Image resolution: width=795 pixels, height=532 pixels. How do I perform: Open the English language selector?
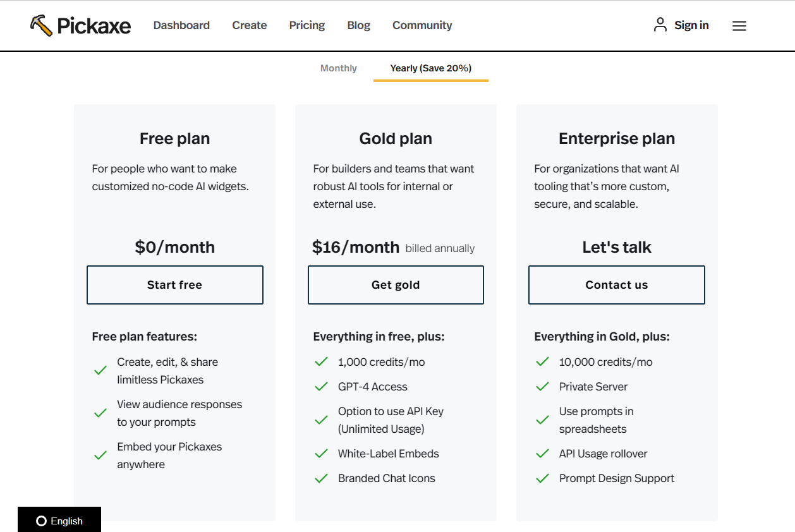coord(59,519)
